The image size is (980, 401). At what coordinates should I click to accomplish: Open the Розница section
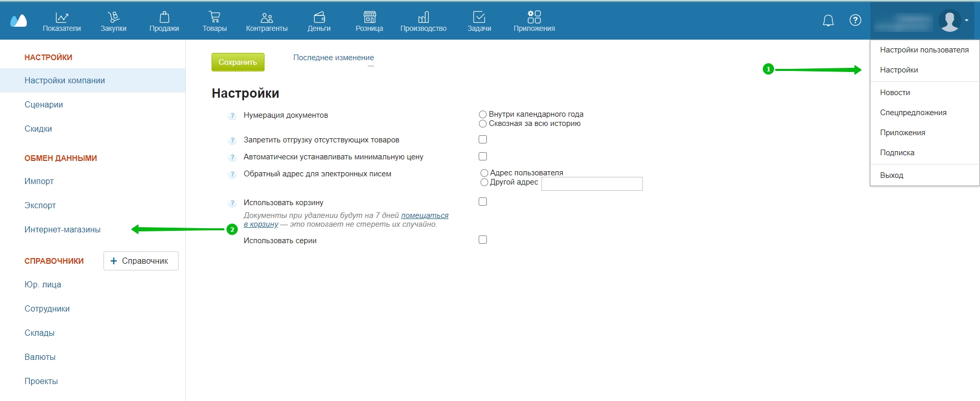pos(370,22)
